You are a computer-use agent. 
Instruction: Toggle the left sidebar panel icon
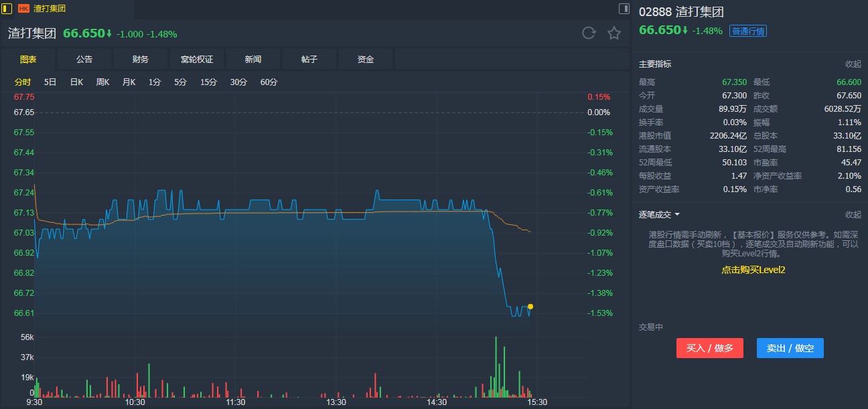pos(7,9)
